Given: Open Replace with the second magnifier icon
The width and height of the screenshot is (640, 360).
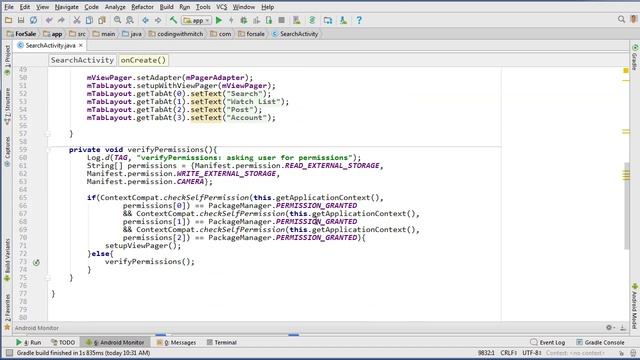Looking at the screenshot, I should (130, 20).
